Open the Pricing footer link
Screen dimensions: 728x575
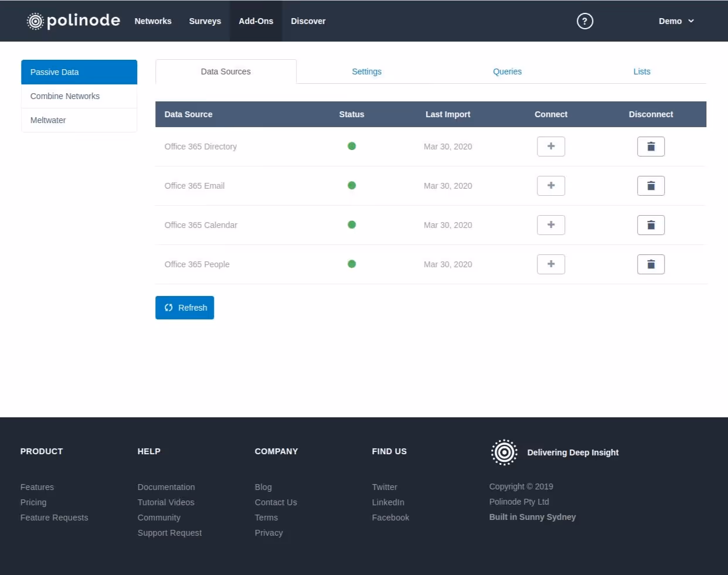(x=33, y=502)
